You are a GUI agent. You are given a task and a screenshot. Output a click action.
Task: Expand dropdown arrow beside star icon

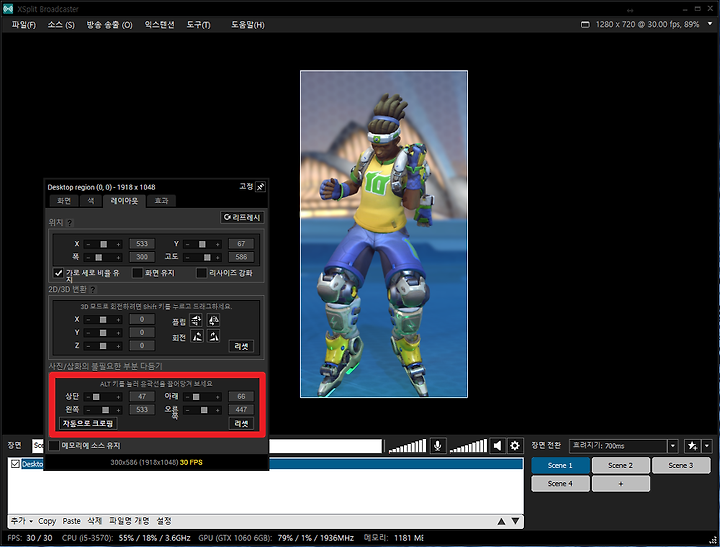pos(707,446)
